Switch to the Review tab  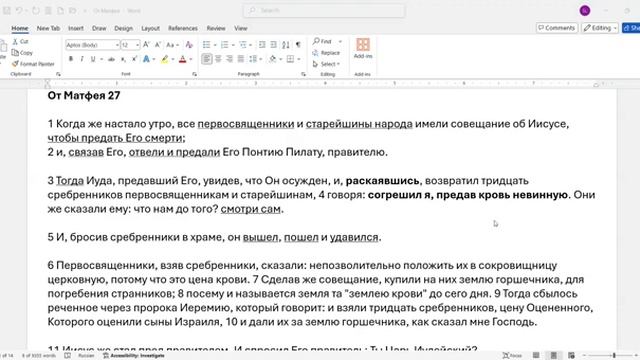216,28
